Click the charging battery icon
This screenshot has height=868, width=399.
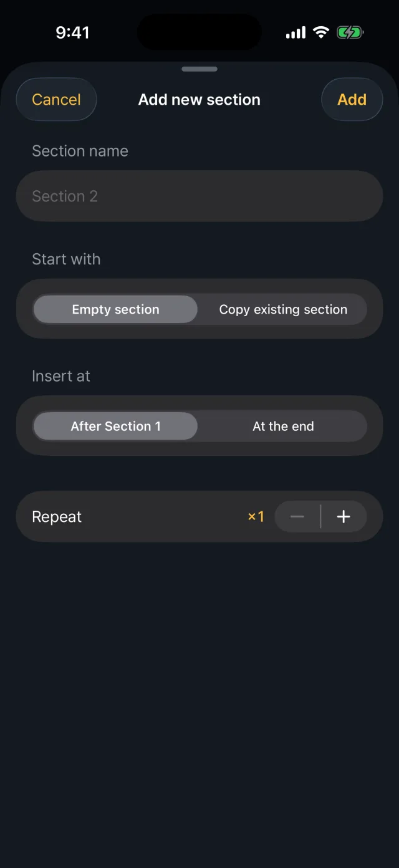(x=350, y=32)
